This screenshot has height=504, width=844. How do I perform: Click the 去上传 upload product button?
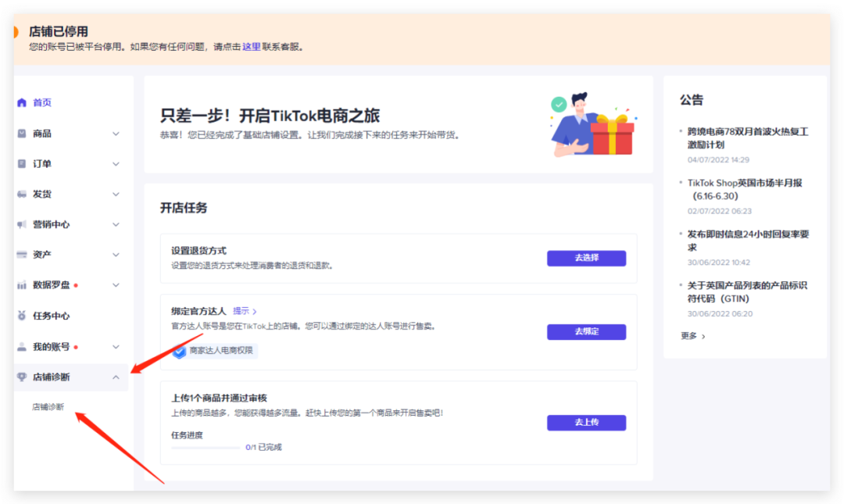(586, 422)
